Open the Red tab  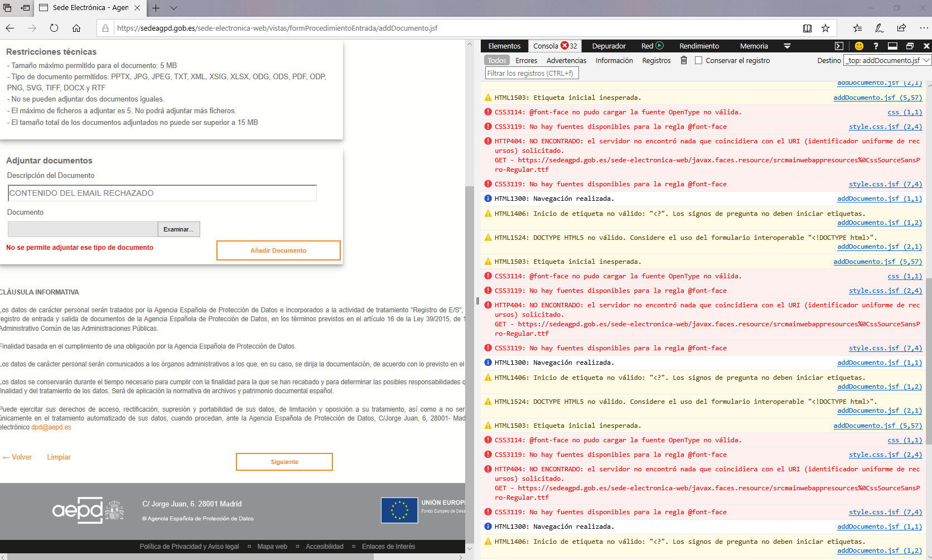647,46
